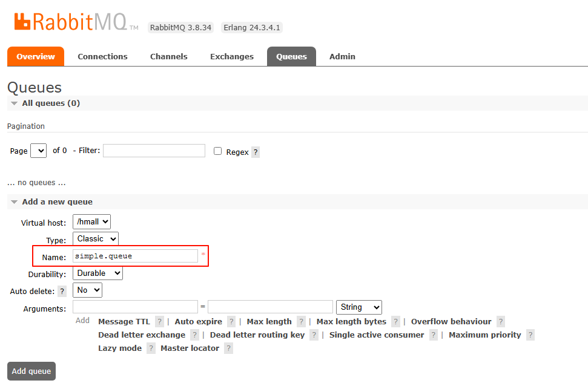Viewport: 588px width, 389px height.
Task: Collapse the Add a new queue section
Action: pyautogui.click(x=57, y=201)
